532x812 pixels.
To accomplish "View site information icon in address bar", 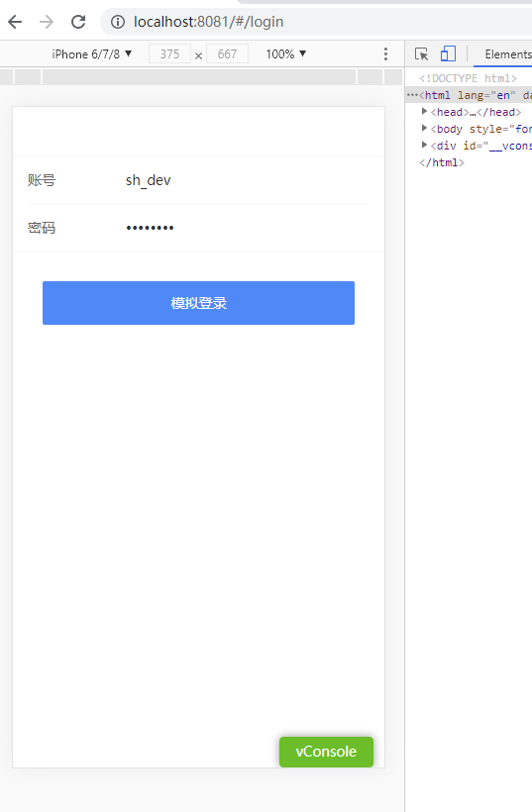I will [x=118, y=22].
